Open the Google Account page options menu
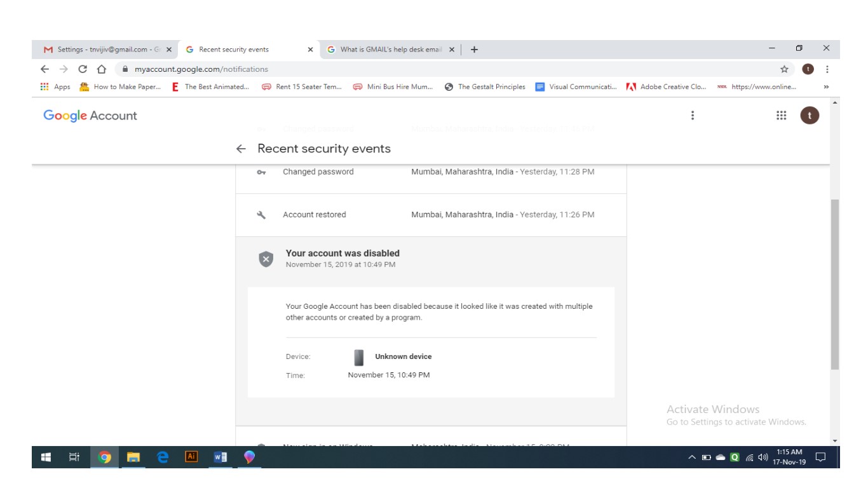 pos(693,115)
